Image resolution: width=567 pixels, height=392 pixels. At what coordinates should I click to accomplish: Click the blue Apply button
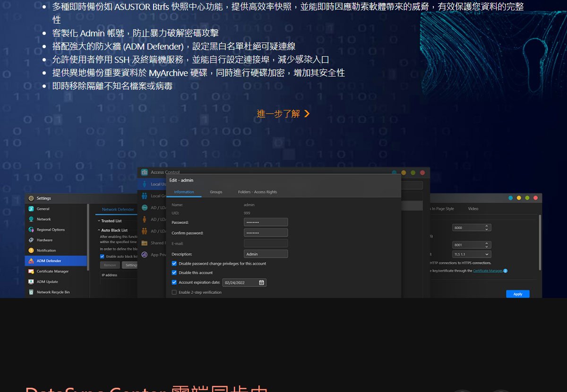point(518,294)
